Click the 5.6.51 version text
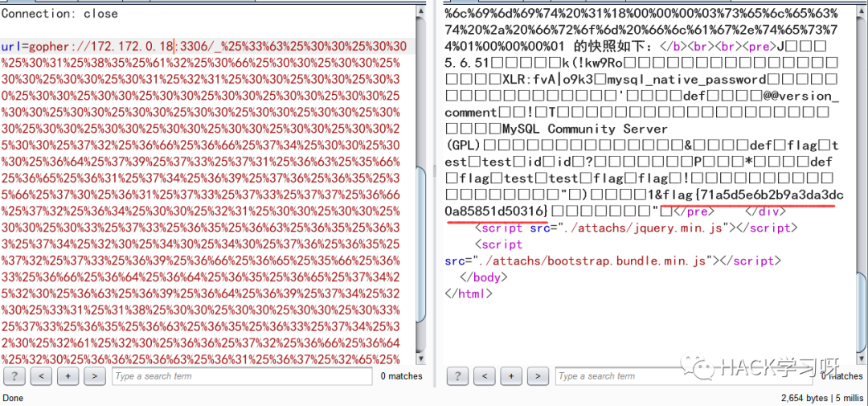Image resolution: width=868 pixels, height=406 pixels. [x=466, y=64]
